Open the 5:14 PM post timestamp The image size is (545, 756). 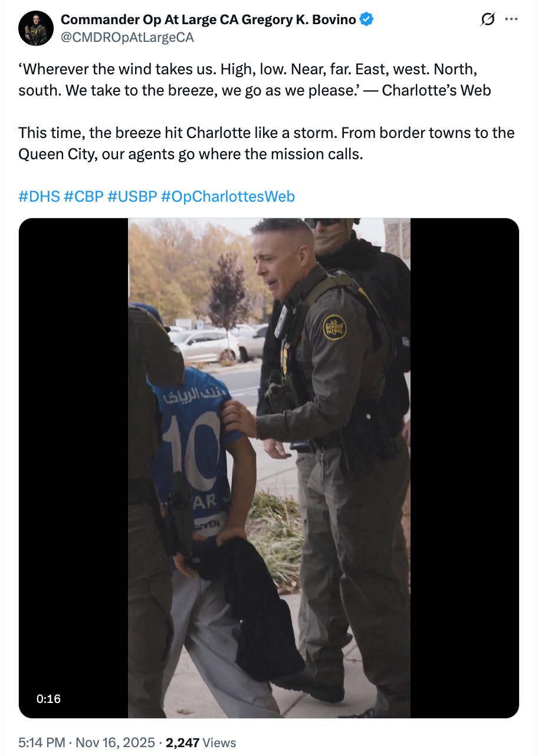pos(41,742)
